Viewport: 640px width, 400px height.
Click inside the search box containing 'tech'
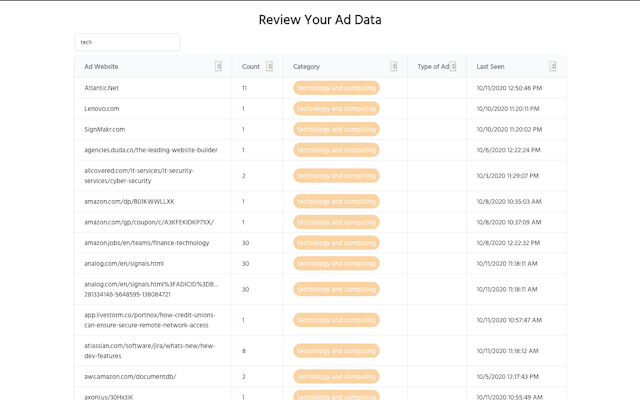(x=127, y=42)
